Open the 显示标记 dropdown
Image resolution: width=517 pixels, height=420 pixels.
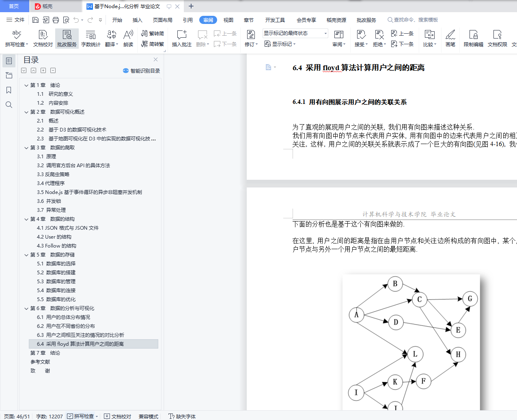pos(280,44)
